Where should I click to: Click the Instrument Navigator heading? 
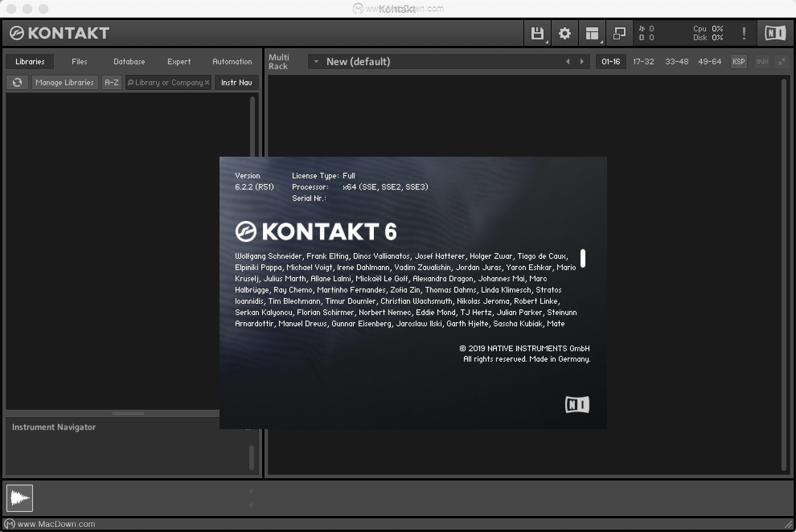tap(54, 427)
